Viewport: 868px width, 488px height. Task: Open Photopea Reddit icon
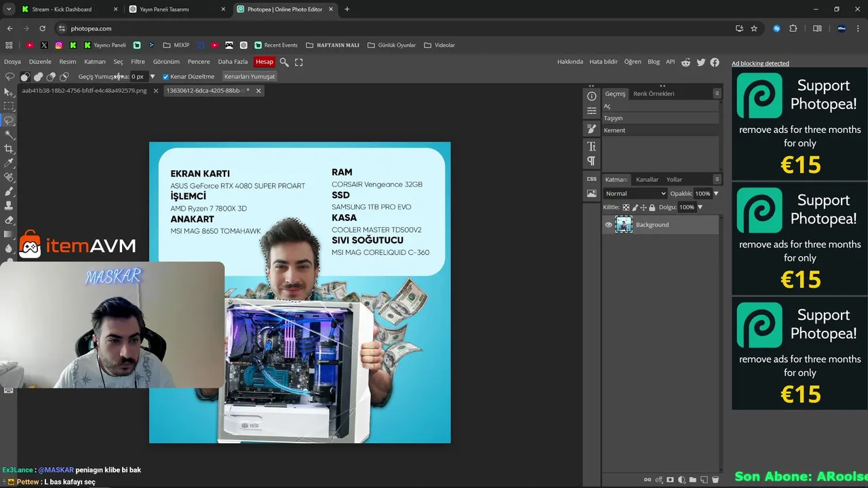(686, 62)
